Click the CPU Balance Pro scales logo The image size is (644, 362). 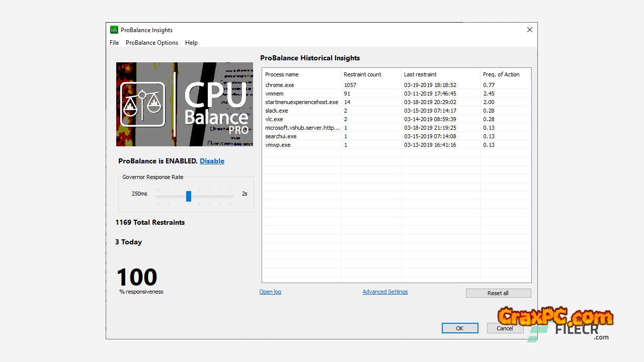point(143,104)
